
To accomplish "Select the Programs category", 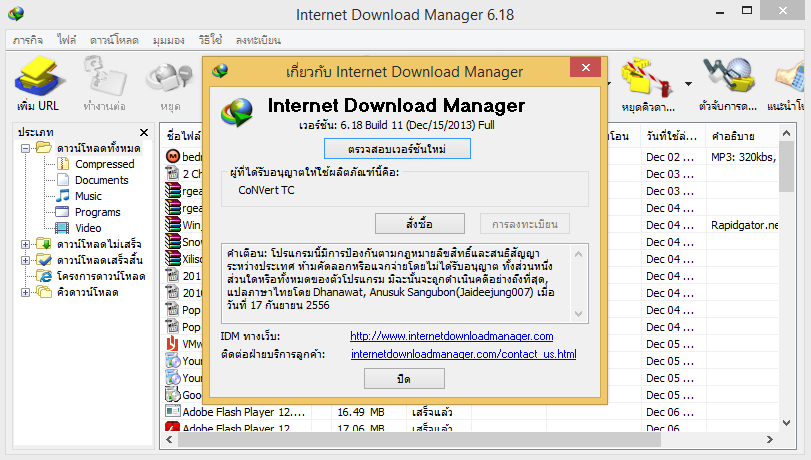I will (x=97, y=212).
